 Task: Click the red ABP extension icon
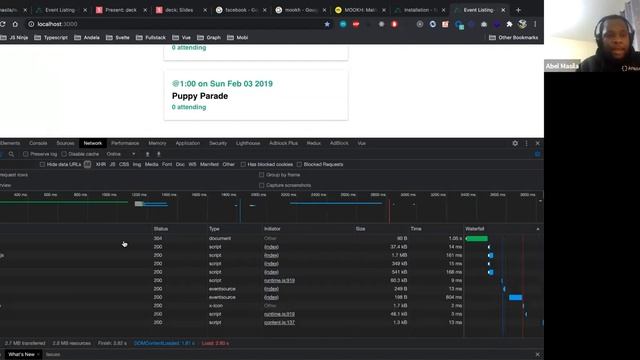click(x=356, y=24)
